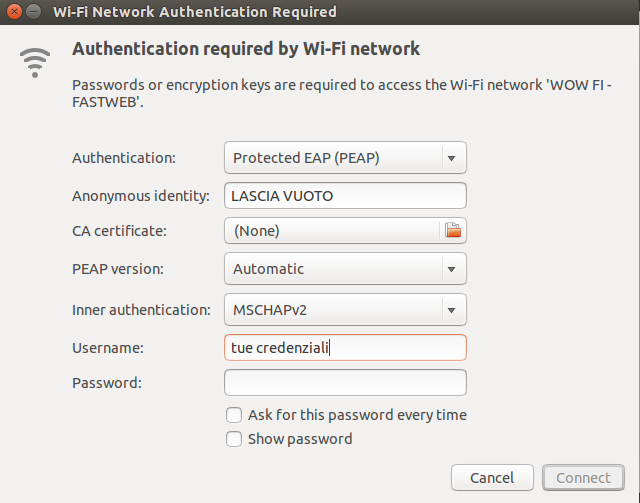The width and height of the screenshot is (640, 503).
Task: Open the Inner authentication MSCHAPv2 dropdown
Action: click(x=345, y=310)
